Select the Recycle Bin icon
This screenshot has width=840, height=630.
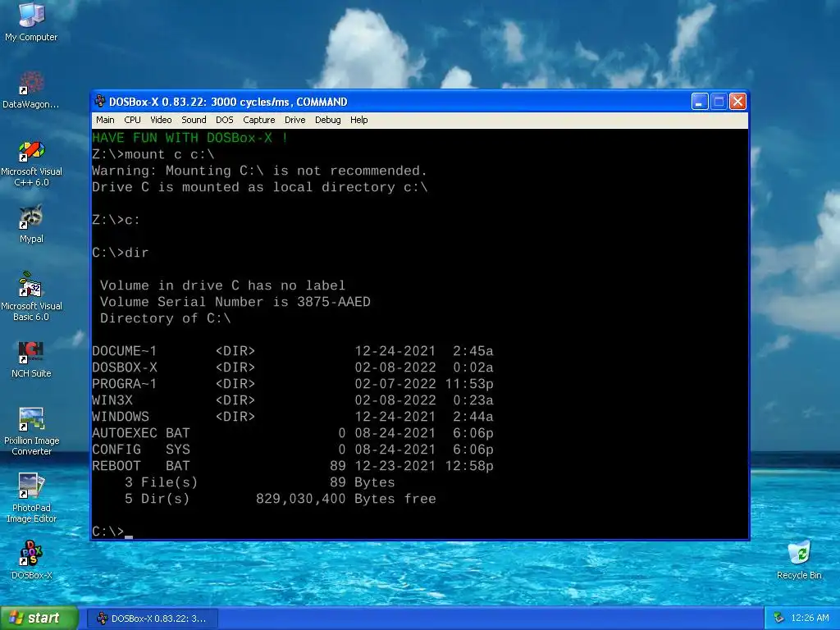coord(799,560)
